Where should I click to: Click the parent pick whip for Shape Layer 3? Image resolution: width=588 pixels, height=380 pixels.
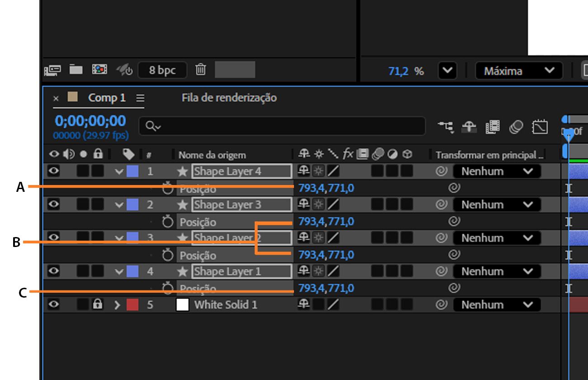[441, 205]
